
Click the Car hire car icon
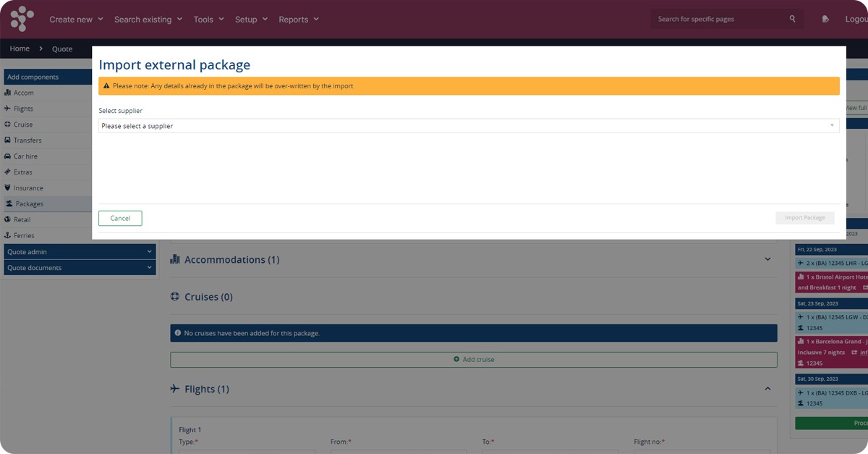pos(8,156)
